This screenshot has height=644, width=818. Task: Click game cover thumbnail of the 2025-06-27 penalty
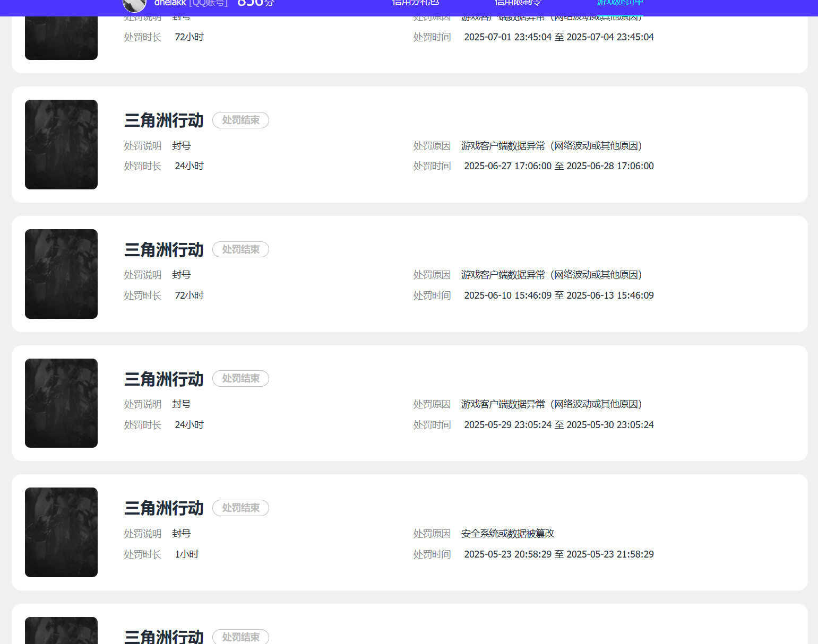pos(61,144)
